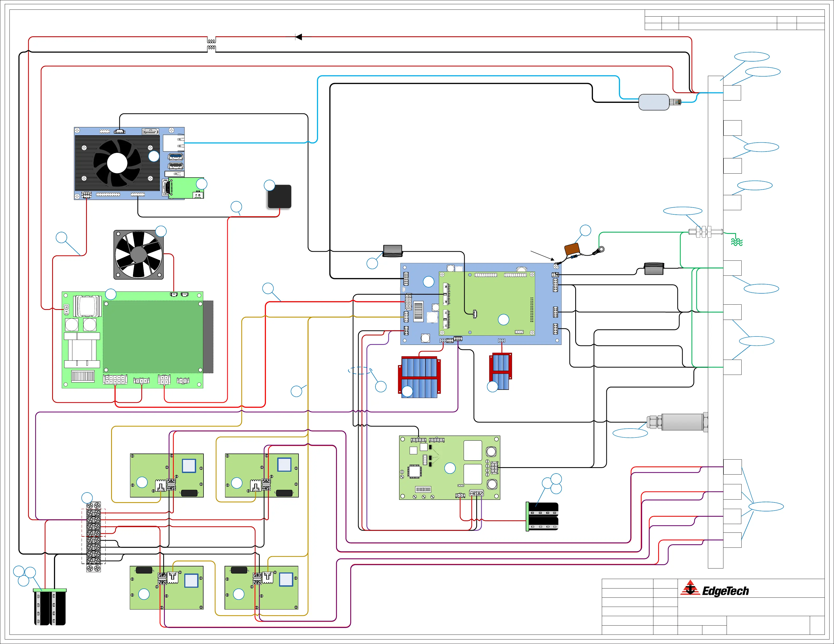Viewport: 834px width, 644px height.
Task: Click the lower-right small green amplifier board
Action: coord(262,587)
